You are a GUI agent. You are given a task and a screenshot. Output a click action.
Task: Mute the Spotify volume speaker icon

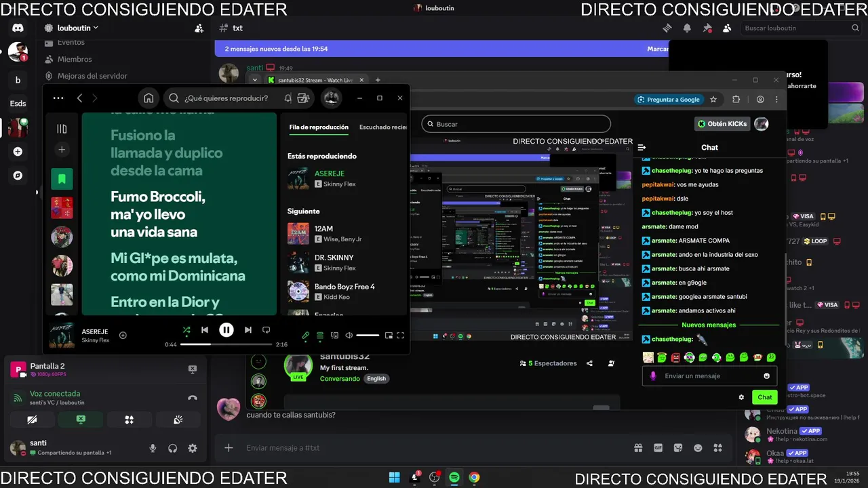349,335
